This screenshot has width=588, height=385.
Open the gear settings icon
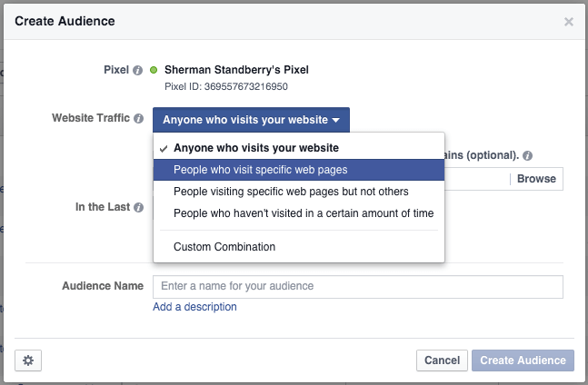click(28, 360)
